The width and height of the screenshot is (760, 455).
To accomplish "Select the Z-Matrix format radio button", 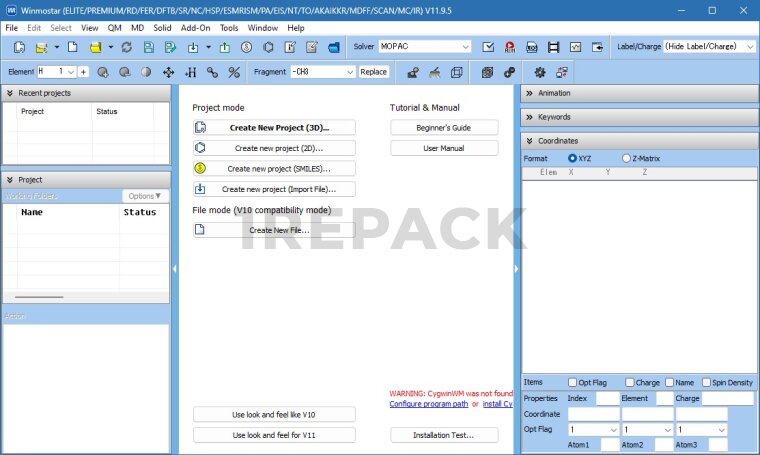I will (x=627, y=158).
